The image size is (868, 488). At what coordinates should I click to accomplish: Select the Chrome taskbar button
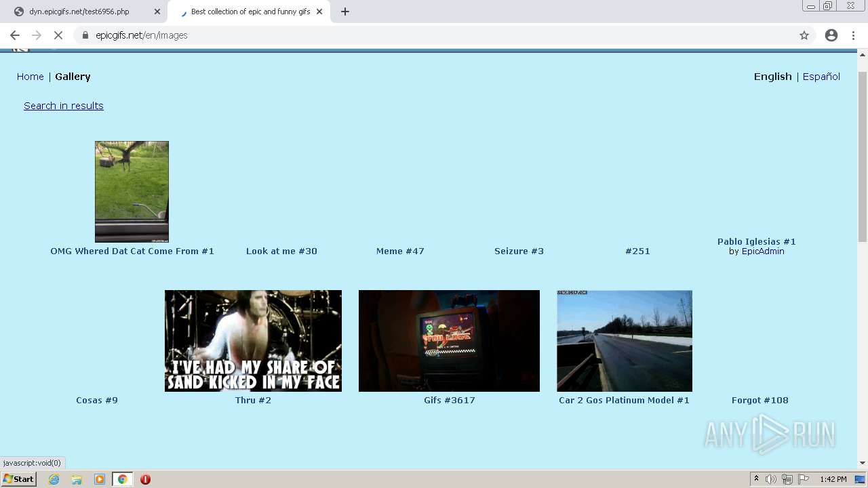122,479
